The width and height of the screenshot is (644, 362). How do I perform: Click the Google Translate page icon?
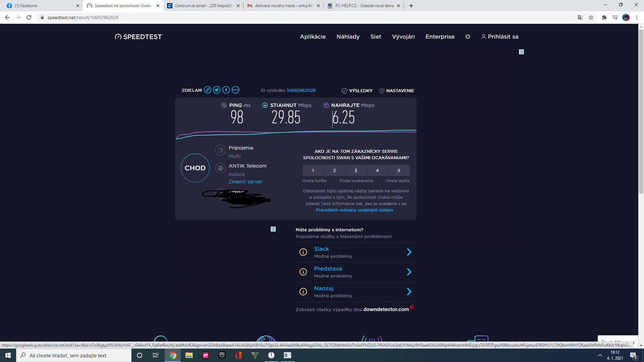pos(580,17)
